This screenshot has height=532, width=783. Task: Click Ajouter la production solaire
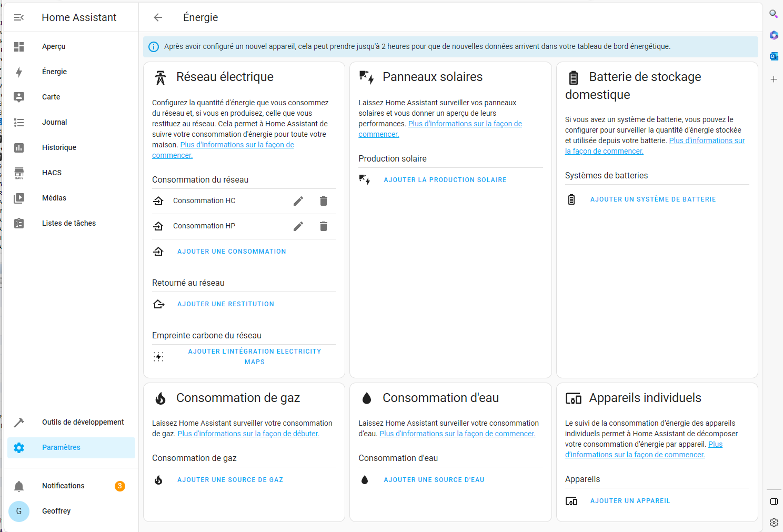pos(445,180)
